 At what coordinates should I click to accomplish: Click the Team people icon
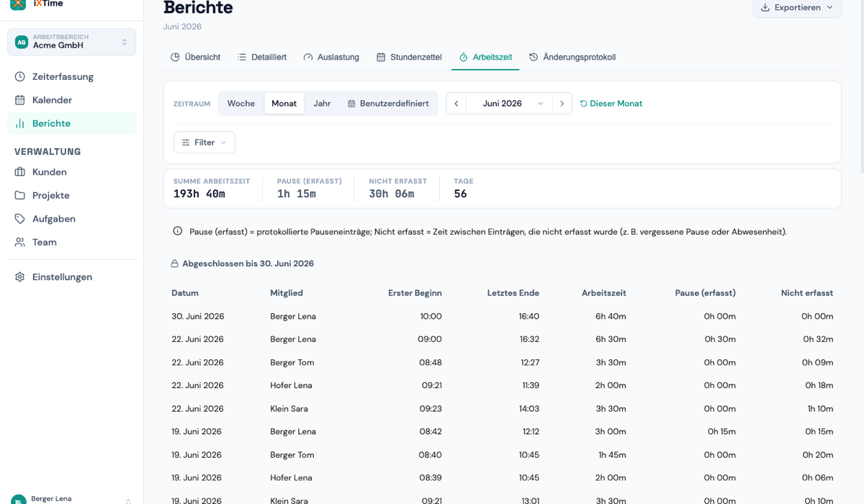pos(20,242)
